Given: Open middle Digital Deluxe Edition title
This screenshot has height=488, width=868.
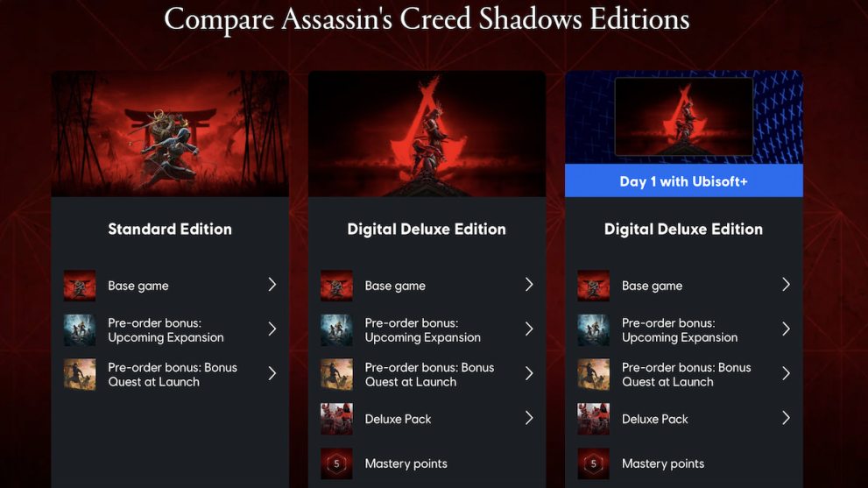Looking at the screenshot, I should click(x=427, y=230).
